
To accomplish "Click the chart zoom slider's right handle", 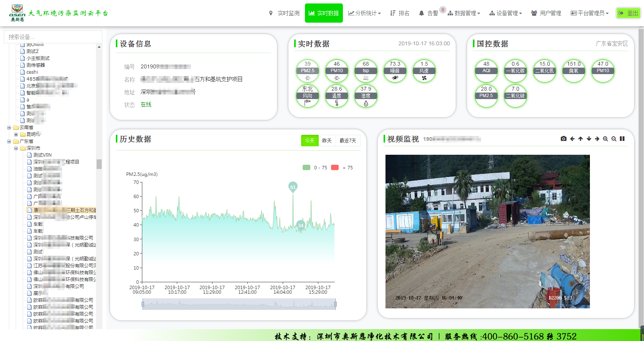I will [335, 305].
